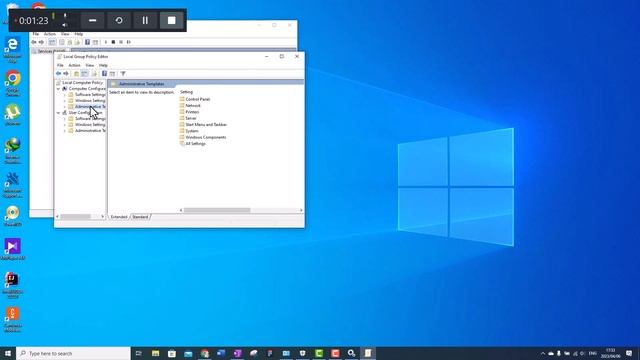This screenshot has width=640, height=360.
Task: Open Internet Download Manager desktop shortcut
Action: tap(13, 150)
